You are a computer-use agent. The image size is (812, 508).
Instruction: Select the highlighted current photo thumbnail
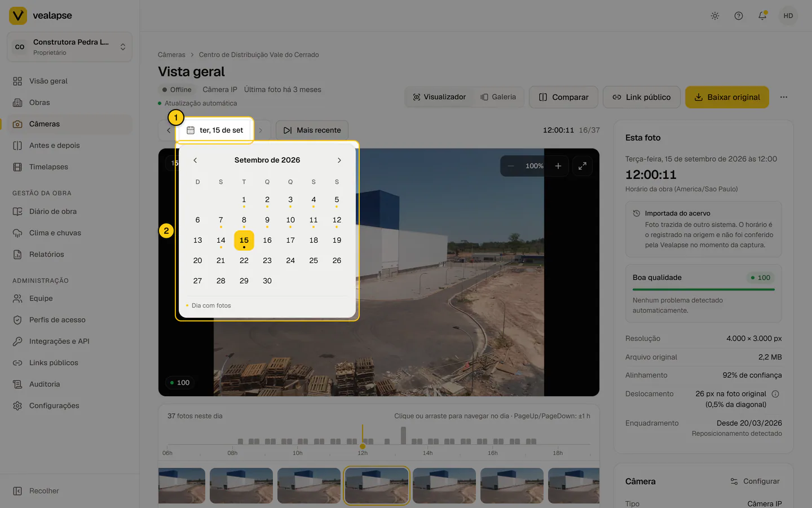[x=377, y=485]
